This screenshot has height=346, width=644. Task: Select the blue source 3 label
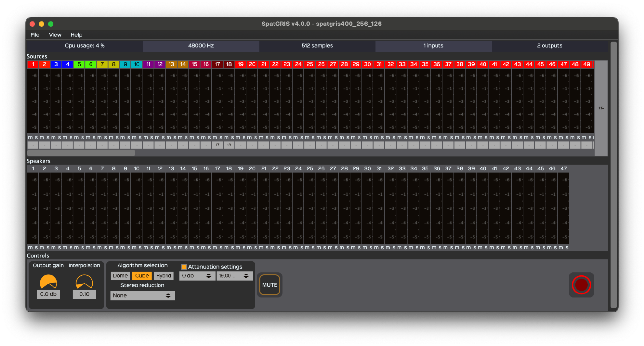tap(56, 64)
